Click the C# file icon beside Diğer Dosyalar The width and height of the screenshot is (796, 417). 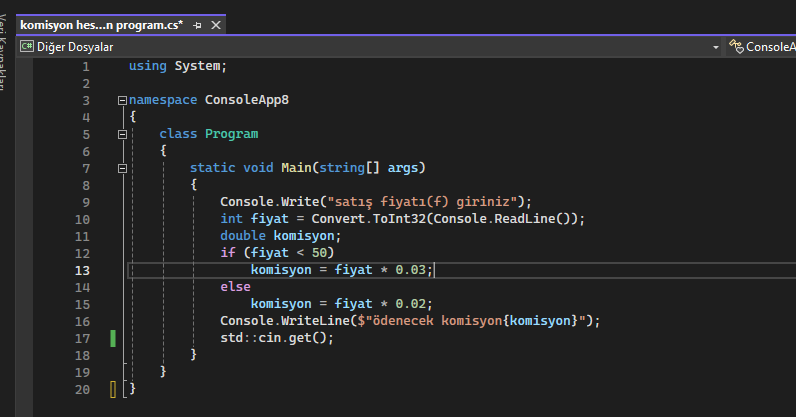26,47
